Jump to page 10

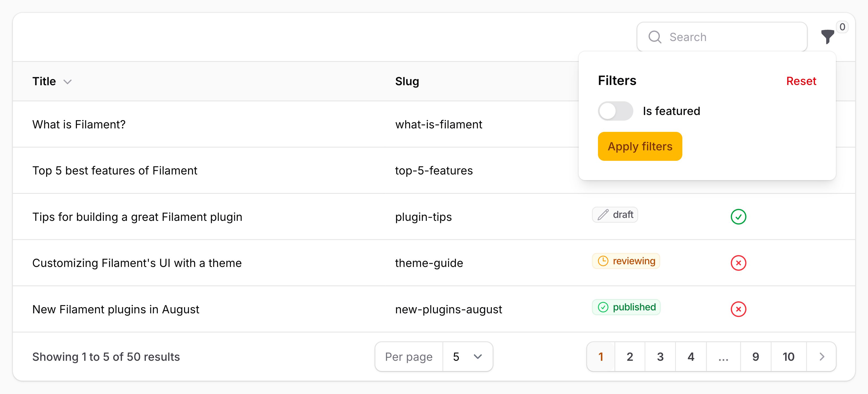[788, 356]
